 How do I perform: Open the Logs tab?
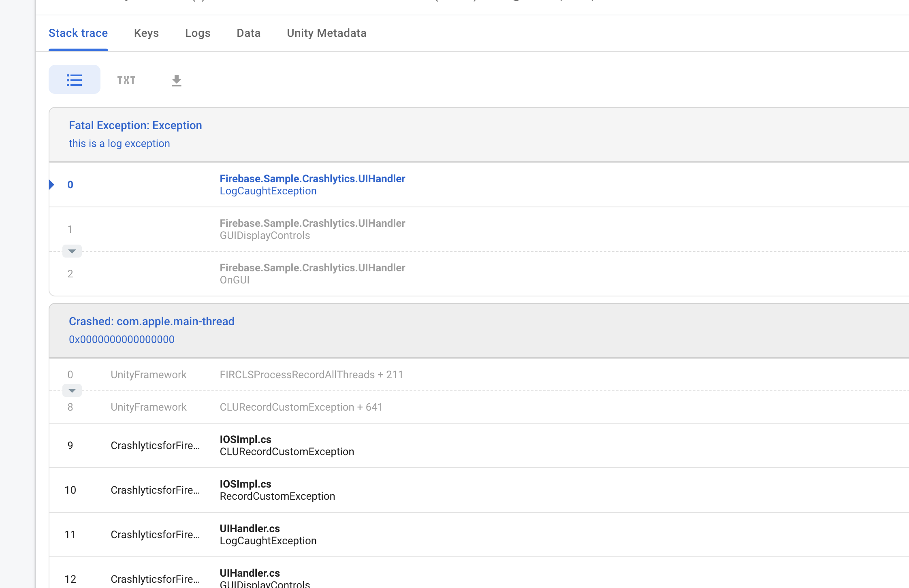[198, 33]
